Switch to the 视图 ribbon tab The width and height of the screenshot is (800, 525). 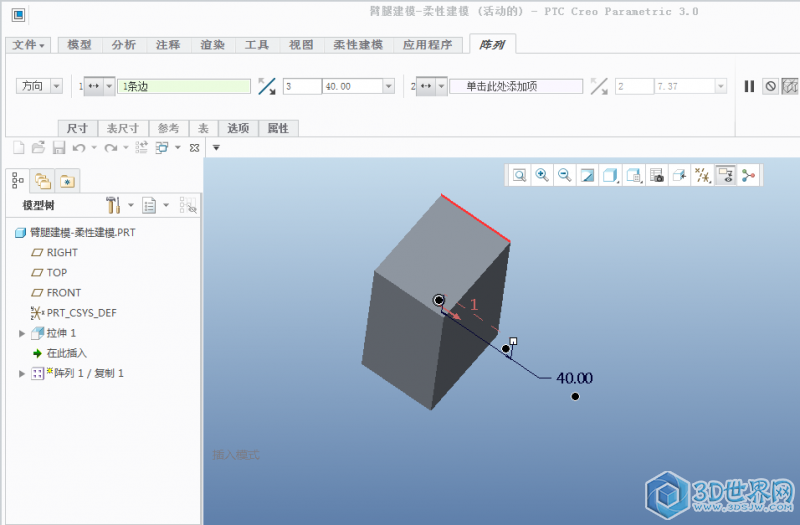pos(302,45)
